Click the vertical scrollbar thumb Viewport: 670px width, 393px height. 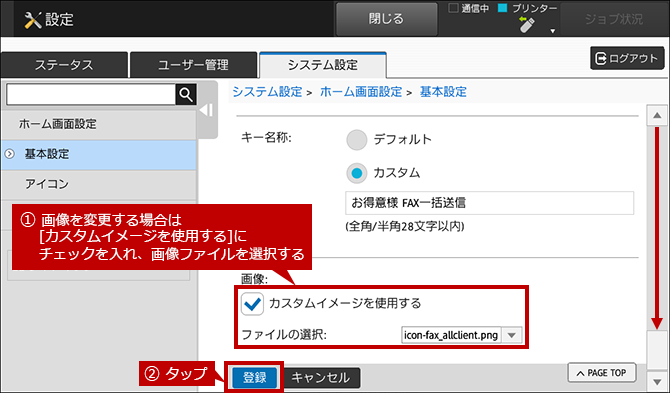click(x=657, y=350)
